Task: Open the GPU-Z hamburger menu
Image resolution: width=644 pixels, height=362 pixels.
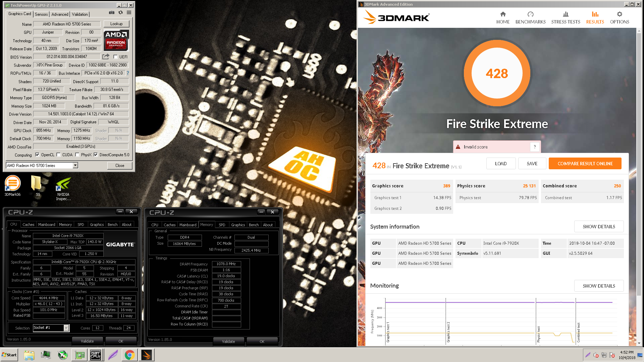Action: 129,13
